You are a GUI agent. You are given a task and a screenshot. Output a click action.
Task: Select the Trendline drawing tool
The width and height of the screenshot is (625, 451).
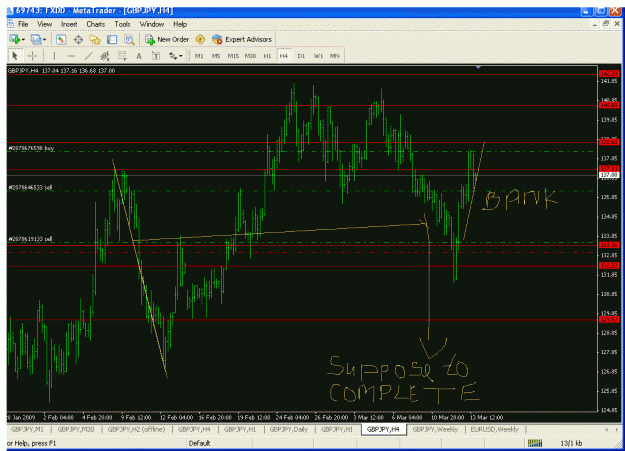coord(88,56)
